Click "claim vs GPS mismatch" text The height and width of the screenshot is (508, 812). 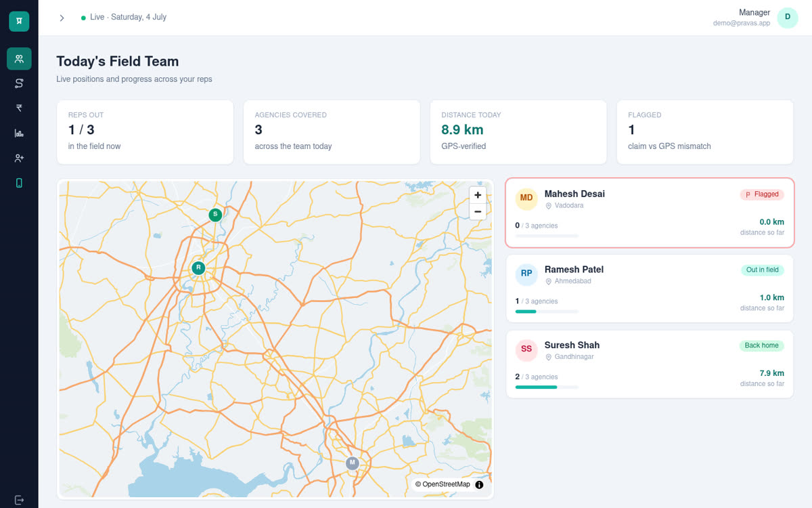click(669, 146)
